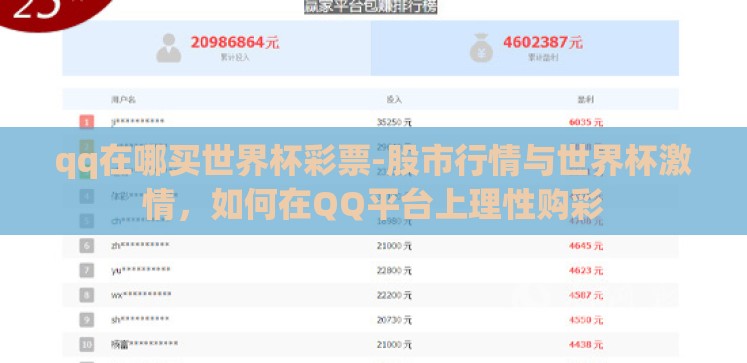747x363 pixels.
Task: Click the total profit 4602387元
Action: point(543,42)
